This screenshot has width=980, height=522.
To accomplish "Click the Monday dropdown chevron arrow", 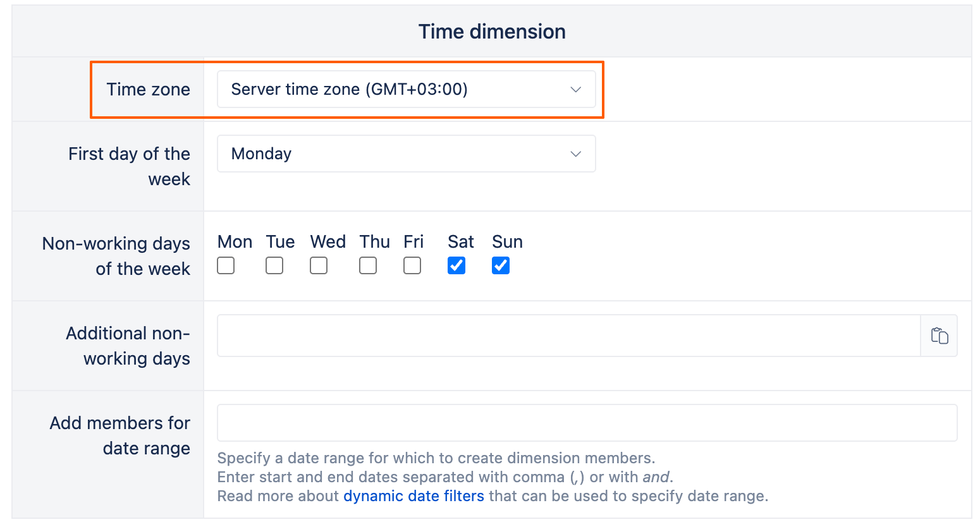I will (575, 154).
